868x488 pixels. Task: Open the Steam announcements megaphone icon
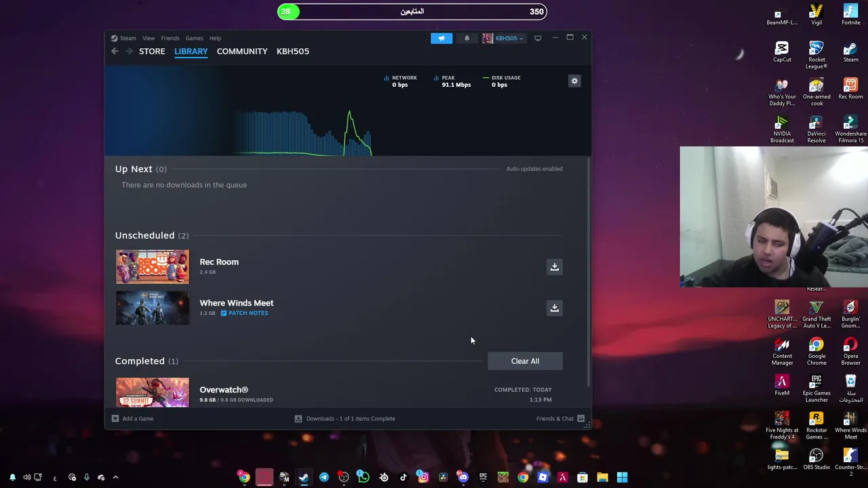tap(441, 38)
